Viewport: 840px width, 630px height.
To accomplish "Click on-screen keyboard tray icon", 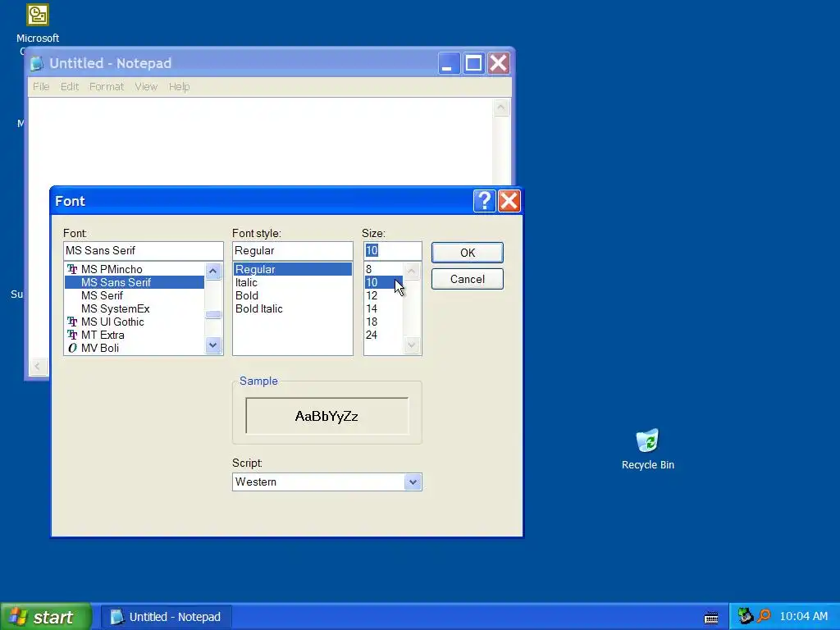I will [x=711, y=618].
